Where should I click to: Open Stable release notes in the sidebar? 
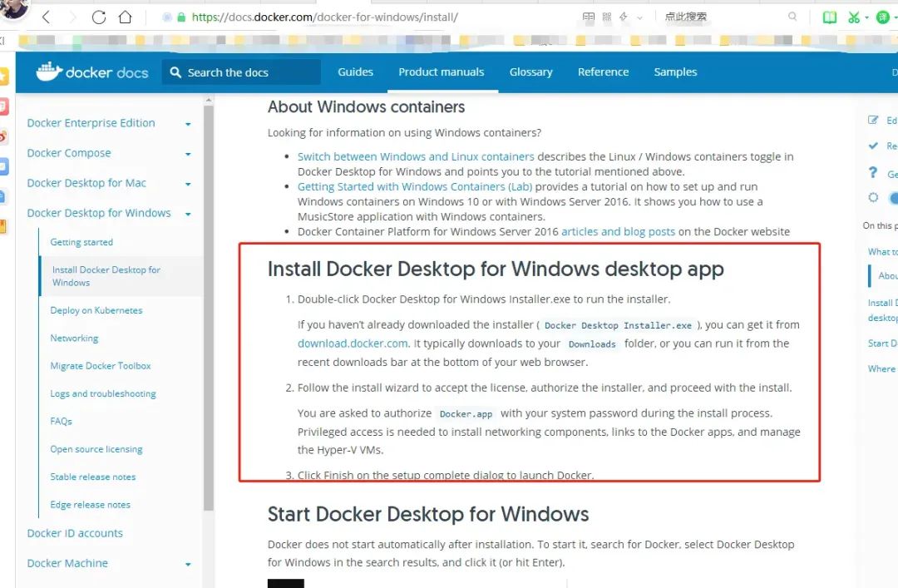tap(93, 477)
